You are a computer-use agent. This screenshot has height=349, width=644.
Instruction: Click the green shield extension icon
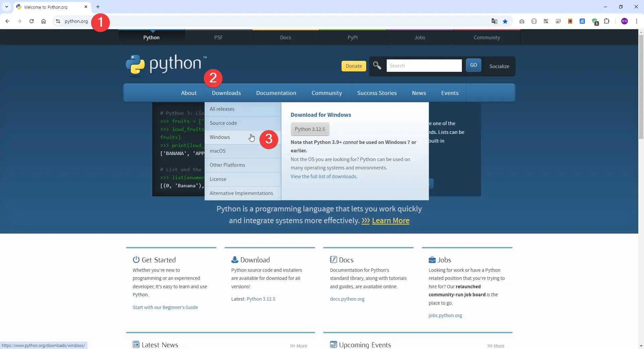[x=595, y=21]
